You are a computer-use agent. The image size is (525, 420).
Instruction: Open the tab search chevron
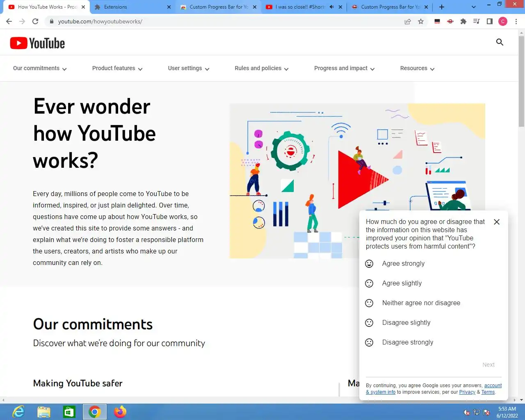coord(474,7)
